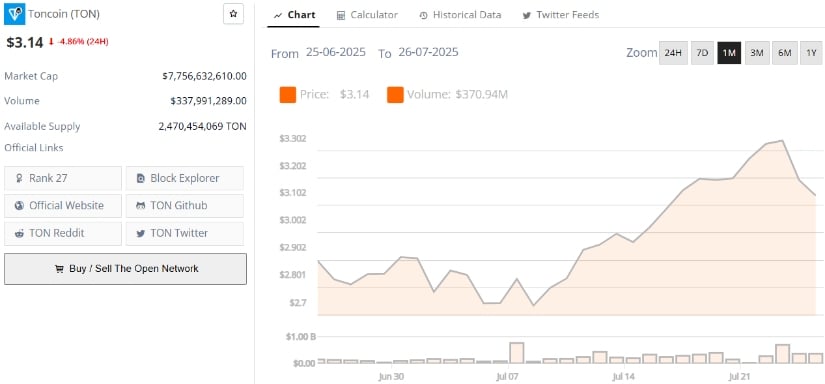Open the TON Reddit link
Screen dimensions: 825x384
(x=63, y=233)
